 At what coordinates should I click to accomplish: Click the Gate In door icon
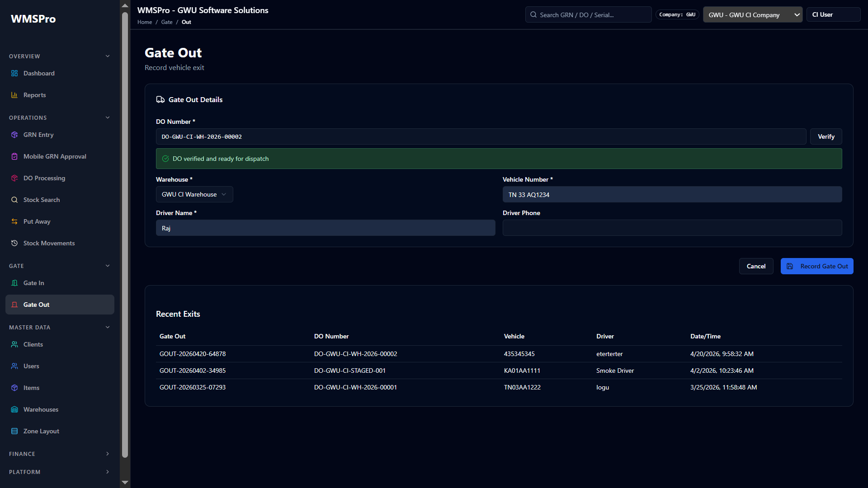coord(14,283)
